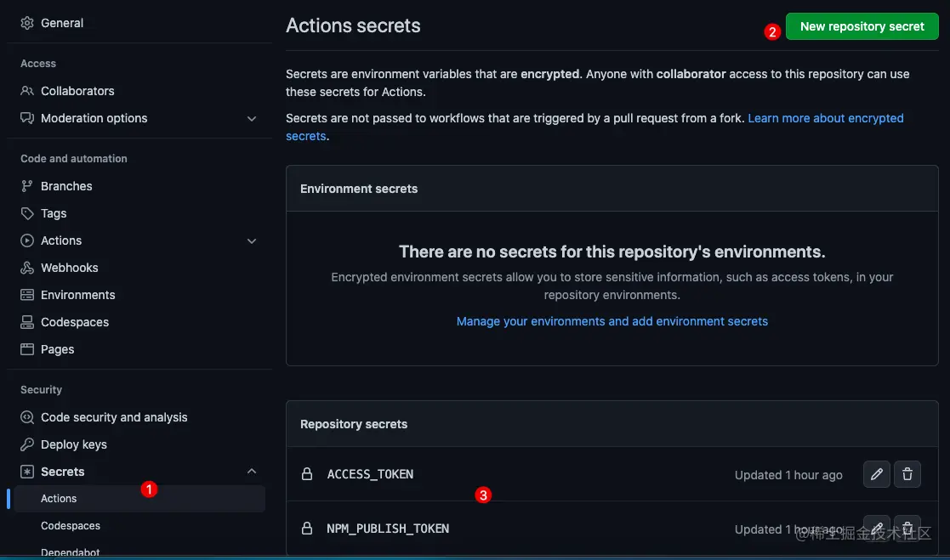Click Manage your environments and add environment secrets
The image size is (950, 560).
pos(612,321)
